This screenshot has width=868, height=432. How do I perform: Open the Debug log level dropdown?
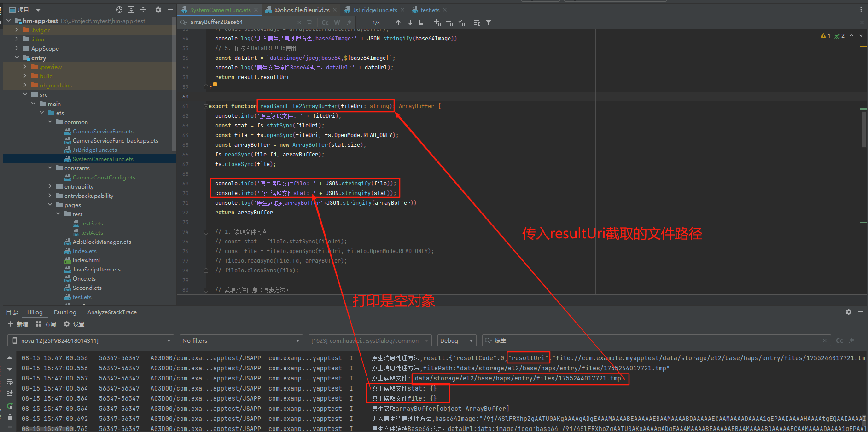(456, 340)
